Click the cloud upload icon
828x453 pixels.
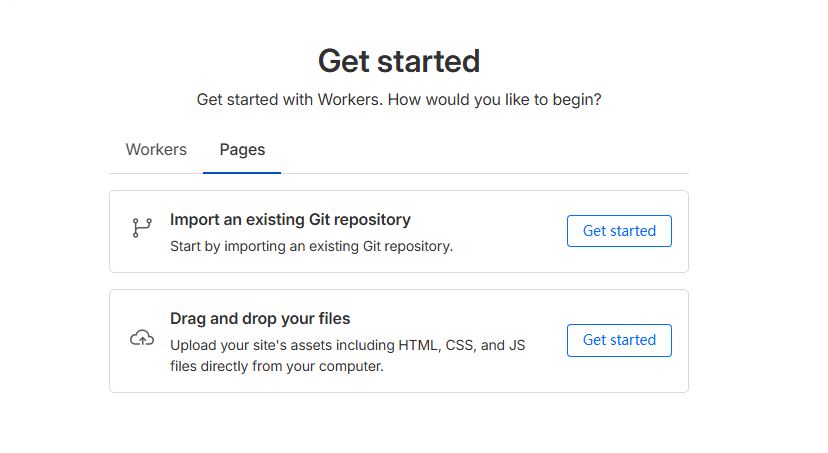pyautogui.click(x=142, y=338)
